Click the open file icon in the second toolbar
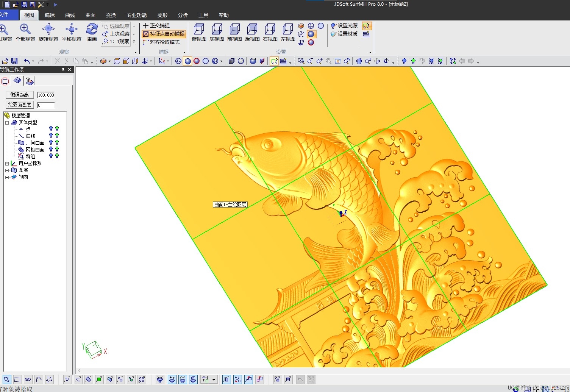Image resolution: width=570 pixels, height=392 pixels. point(5,61)
